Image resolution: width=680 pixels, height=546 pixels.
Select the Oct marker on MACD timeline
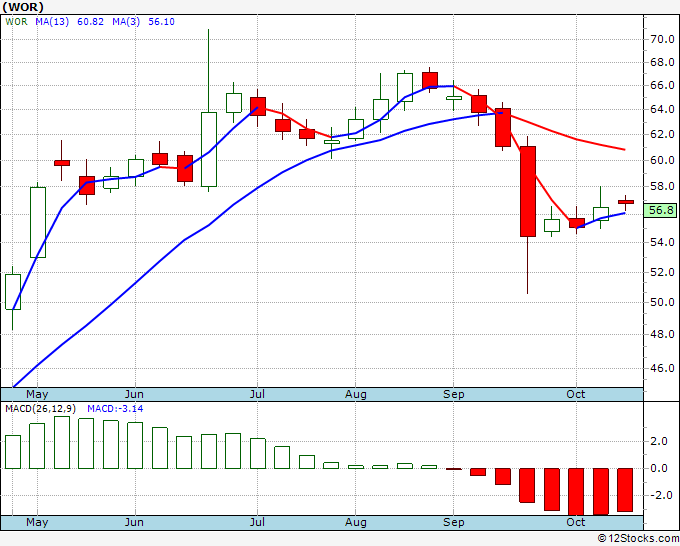(576, 522)
